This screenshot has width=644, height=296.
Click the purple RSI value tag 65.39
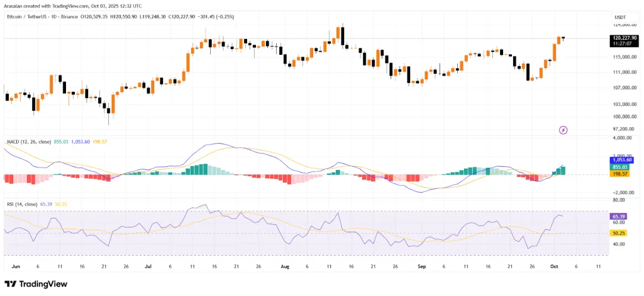pos(619,216)
